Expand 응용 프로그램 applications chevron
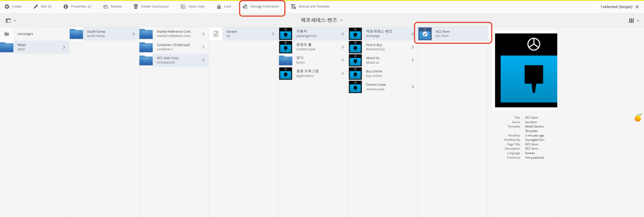 [343, 74]
